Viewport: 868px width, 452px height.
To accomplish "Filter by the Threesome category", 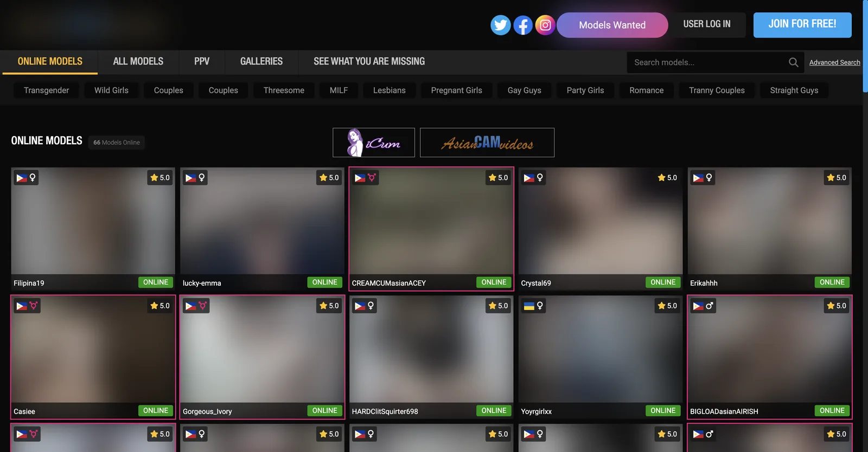I will click(284, 91).
